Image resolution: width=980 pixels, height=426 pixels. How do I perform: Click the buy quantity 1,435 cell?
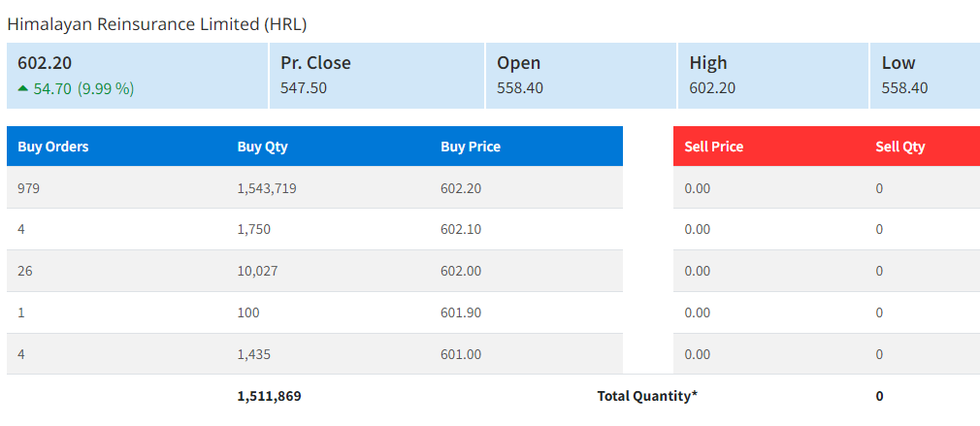click(253, 354)
